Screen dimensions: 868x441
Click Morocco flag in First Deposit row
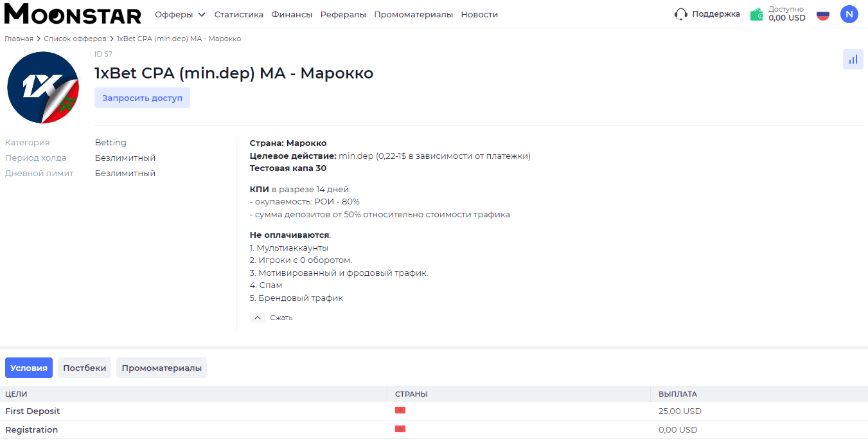click(x=400, y=410)
